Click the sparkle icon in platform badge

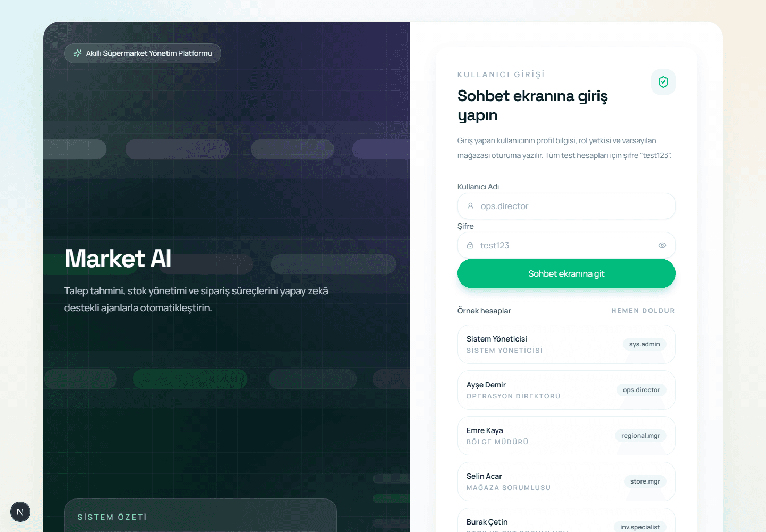pos(78,53)
